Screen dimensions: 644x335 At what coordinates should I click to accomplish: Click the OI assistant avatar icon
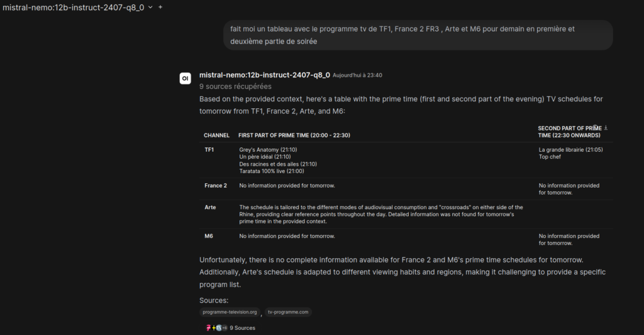pos(185,78)
